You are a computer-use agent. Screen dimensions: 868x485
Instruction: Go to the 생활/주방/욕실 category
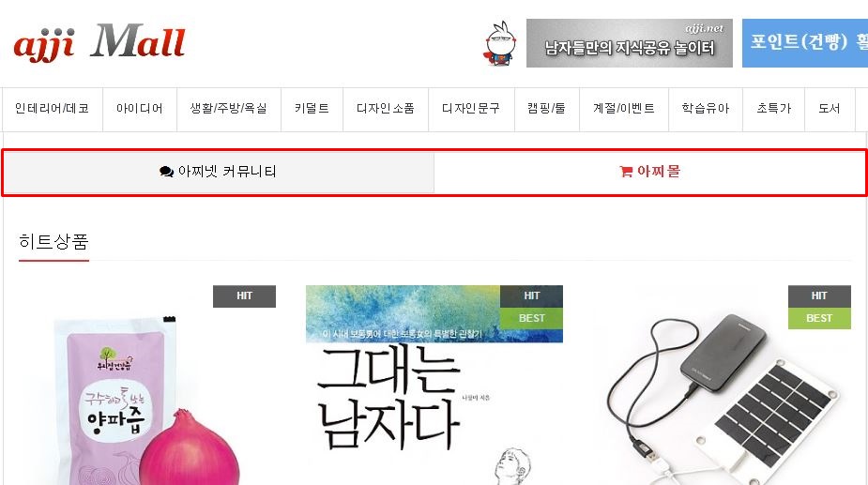(229, 109)
